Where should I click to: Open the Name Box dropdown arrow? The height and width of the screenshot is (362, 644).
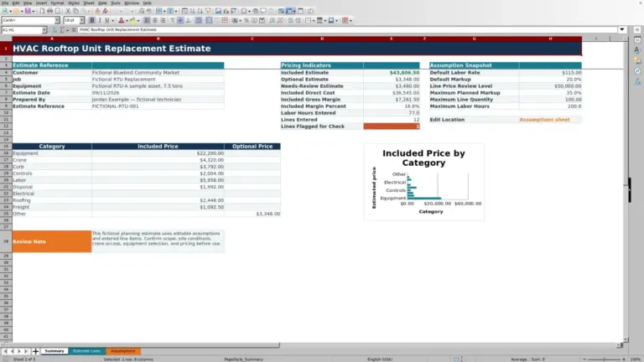(x=44, y=29)
